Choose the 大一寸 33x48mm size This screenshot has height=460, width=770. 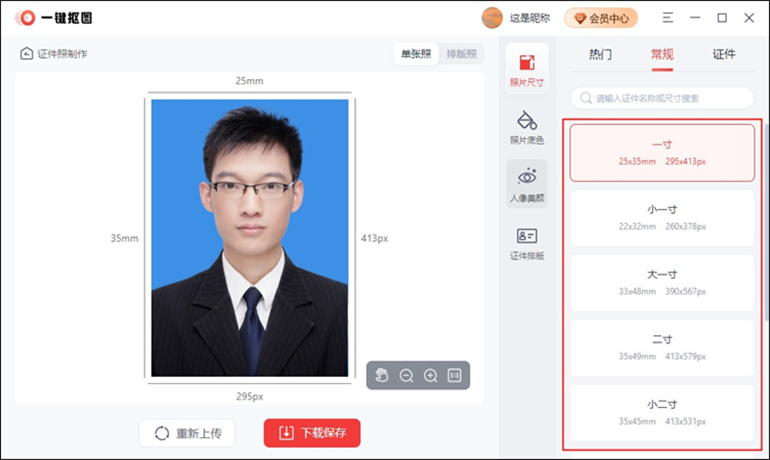click(x=662, y=282)
